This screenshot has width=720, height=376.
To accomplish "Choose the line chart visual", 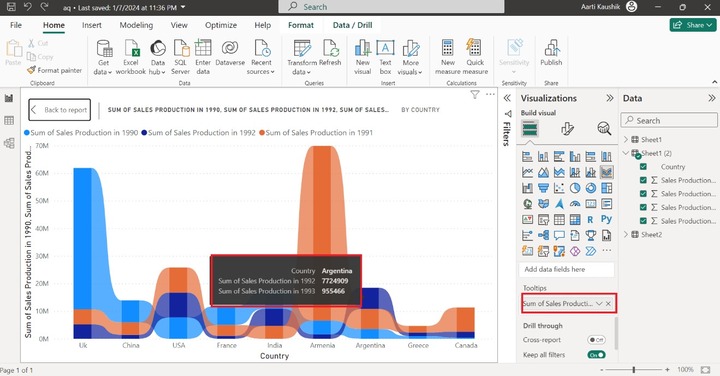I will (528, 172).
